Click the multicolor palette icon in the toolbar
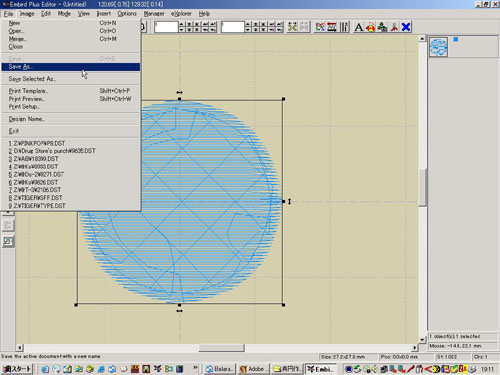 320,27
